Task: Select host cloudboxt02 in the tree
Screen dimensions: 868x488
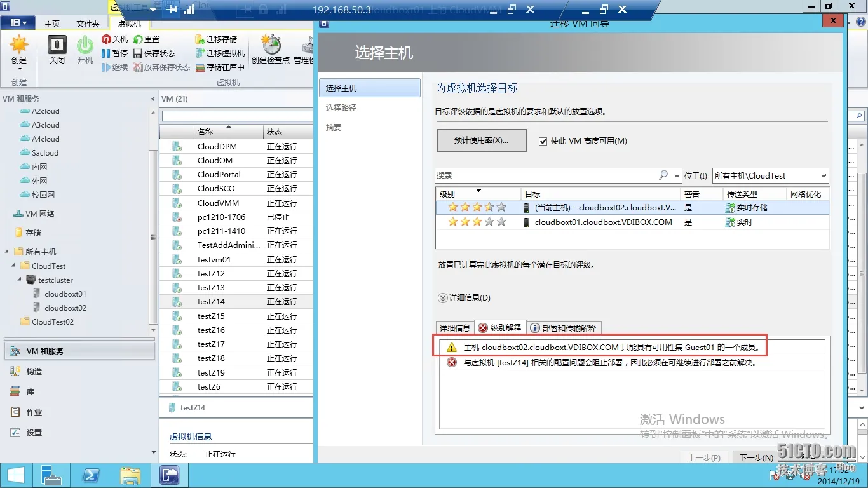Action: click(65, 308)
